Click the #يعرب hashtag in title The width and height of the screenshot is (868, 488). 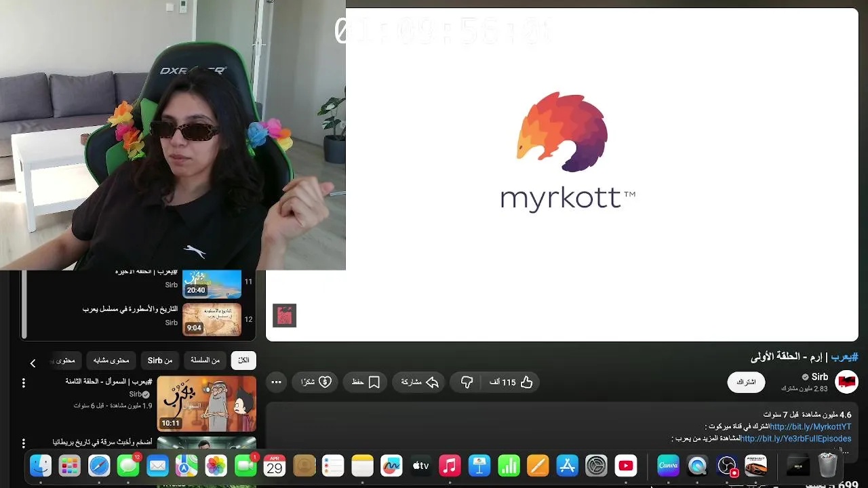coord(845,357)
